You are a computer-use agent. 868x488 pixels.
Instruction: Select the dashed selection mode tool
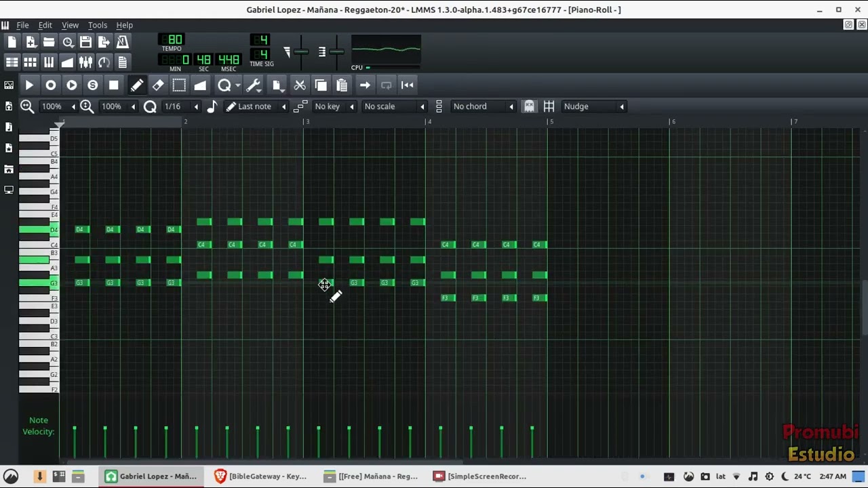(178, 85)
